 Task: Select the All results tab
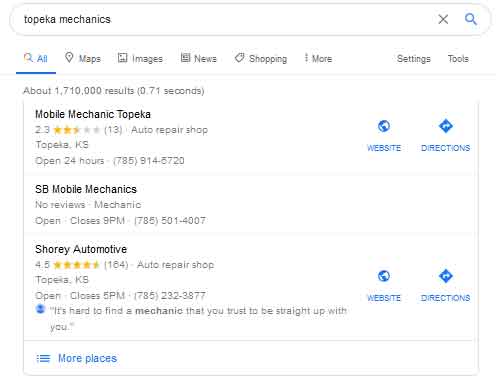(x=36, y=58)
